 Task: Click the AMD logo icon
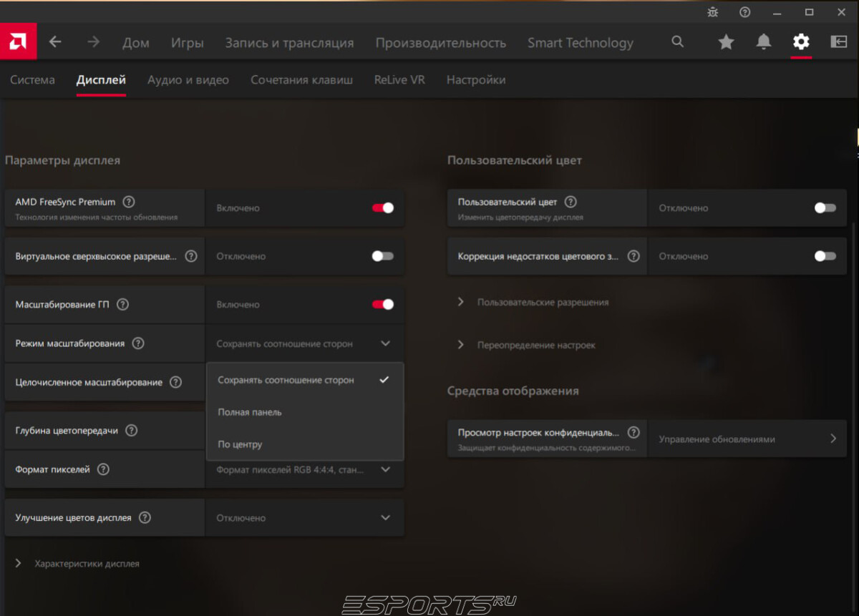point(19,42)
